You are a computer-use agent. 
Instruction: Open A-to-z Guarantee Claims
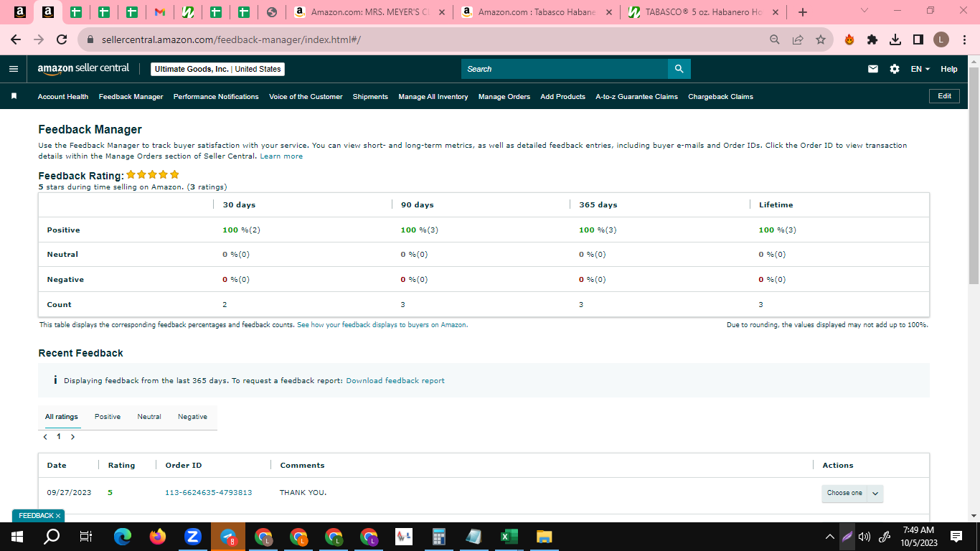(x=636, y=96)
